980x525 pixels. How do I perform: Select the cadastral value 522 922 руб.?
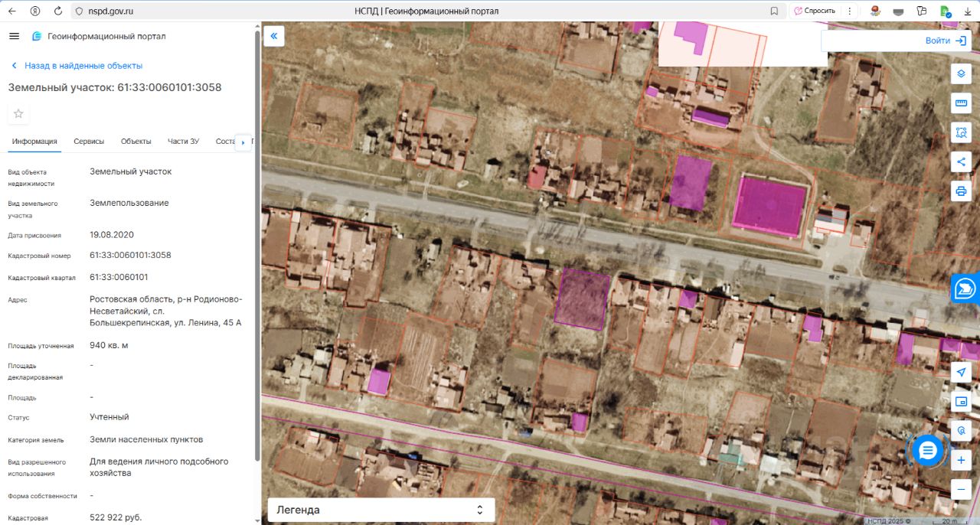tap(116, 517)
